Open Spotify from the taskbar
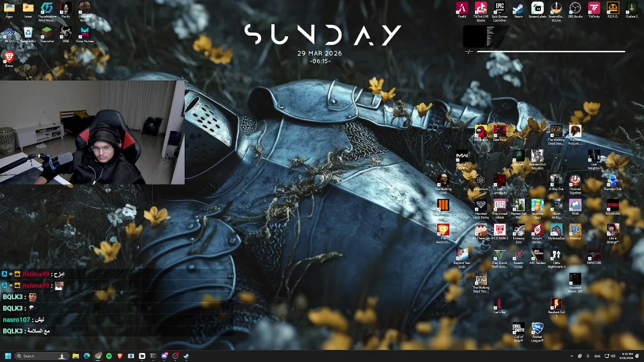 click(109, 356)
